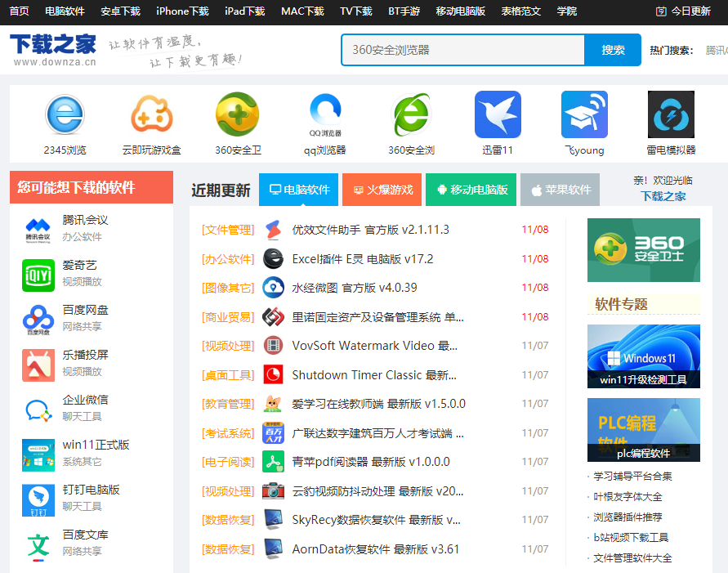
Task: Click the 百度网盘 icon in sidebar
Action: pos(38,320)
